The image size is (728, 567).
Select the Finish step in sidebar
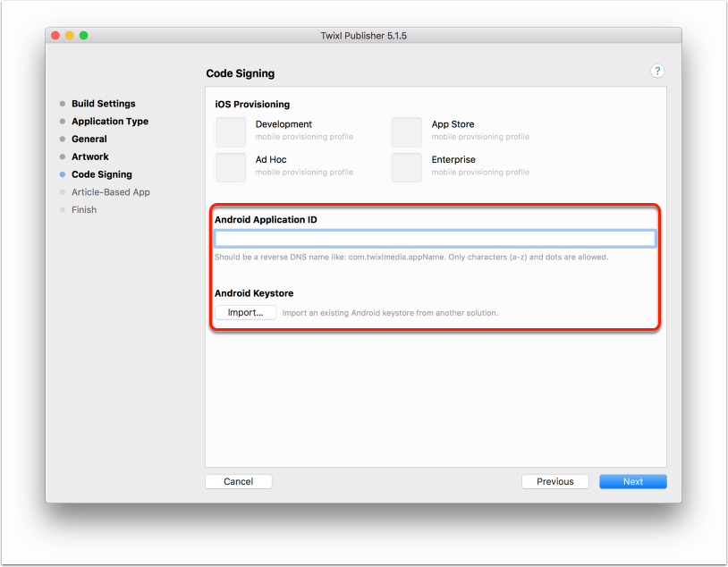pos(84,209)
